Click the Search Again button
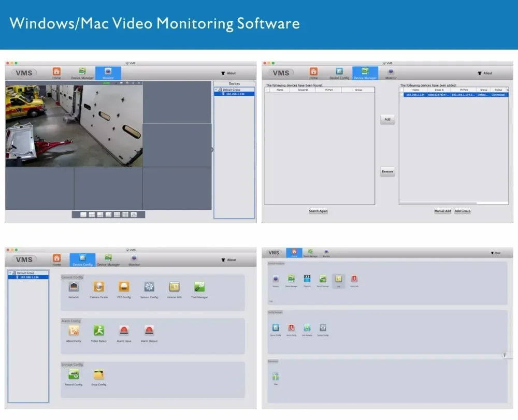518x420 pixels. [318, 211]
